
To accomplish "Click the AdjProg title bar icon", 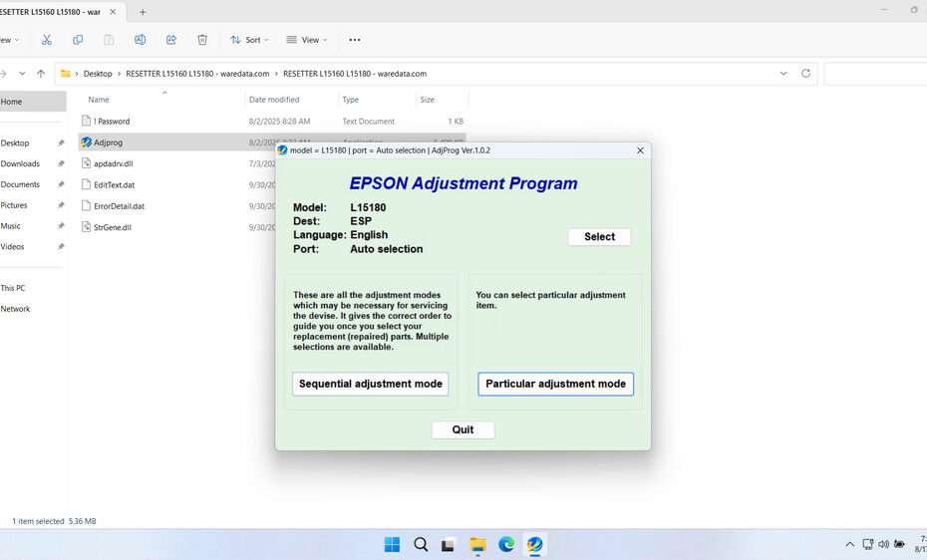I will [283, 150].
